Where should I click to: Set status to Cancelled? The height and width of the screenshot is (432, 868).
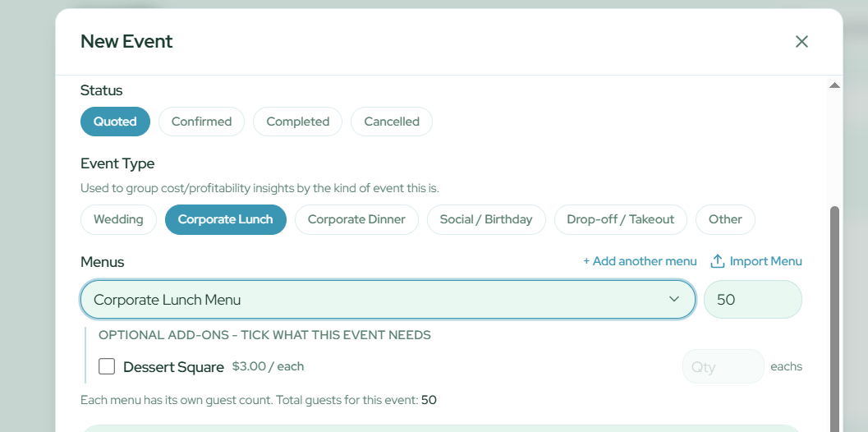[392, 122]
